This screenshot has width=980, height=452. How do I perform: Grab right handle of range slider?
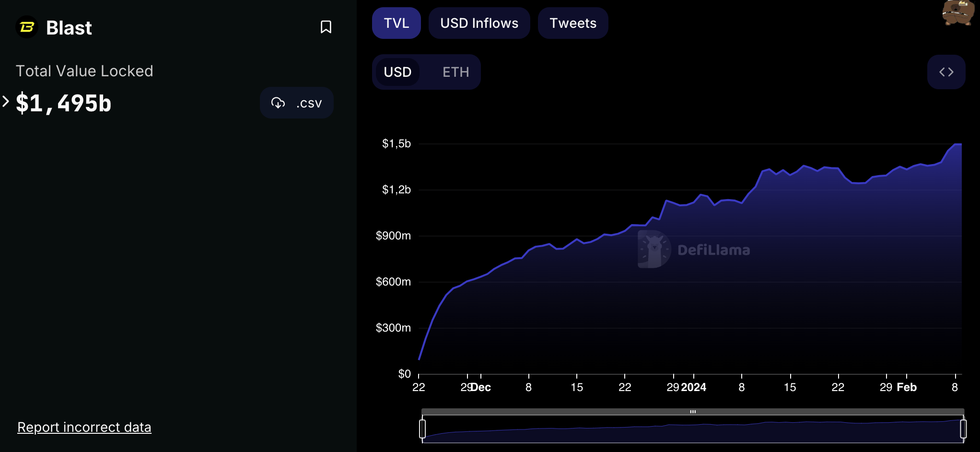click(963, 428)
